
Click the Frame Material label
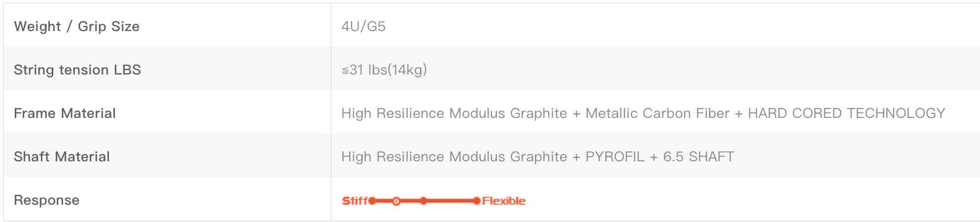(x=65, y=113)
